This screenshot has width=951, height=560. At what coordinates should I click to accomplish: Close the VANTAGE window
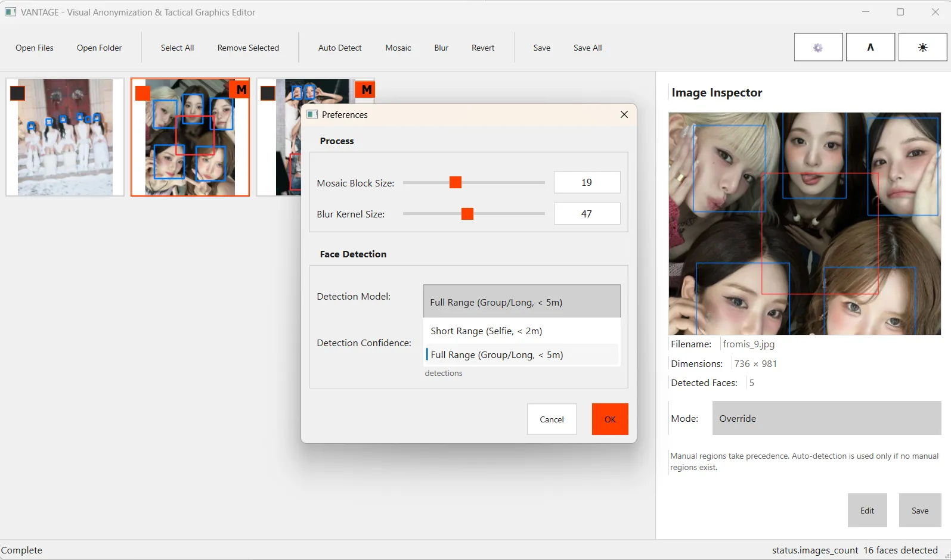click(935, 12)
